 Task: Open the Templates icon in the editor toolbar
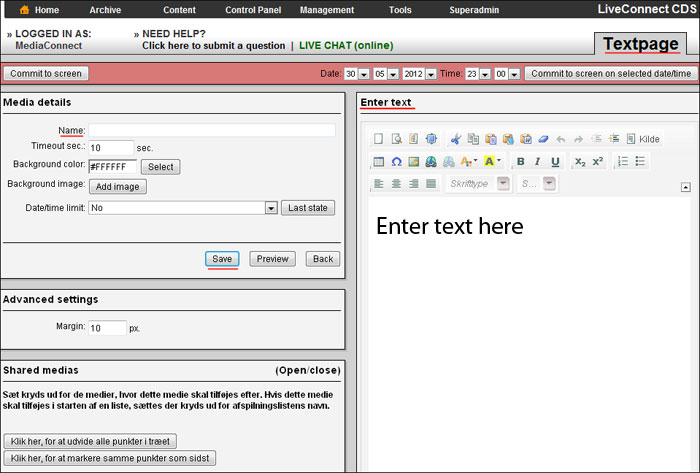coord(413,139)
